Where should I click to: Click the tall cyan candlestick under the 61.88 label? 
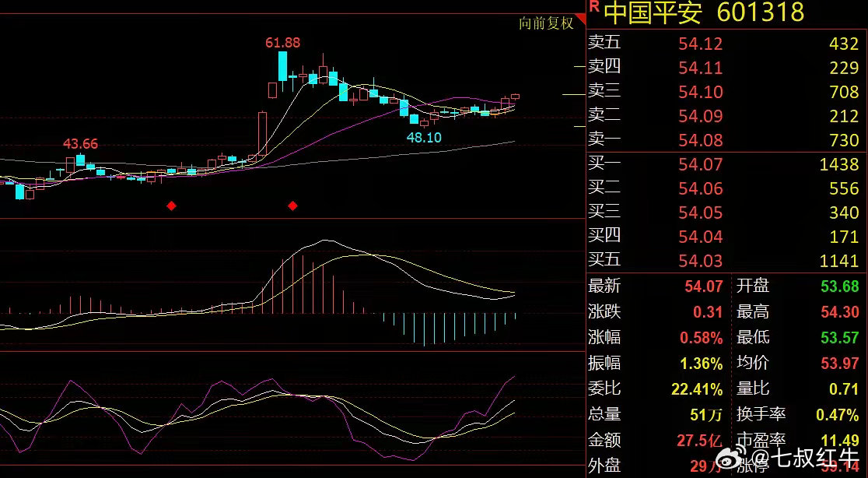(282, 67)
